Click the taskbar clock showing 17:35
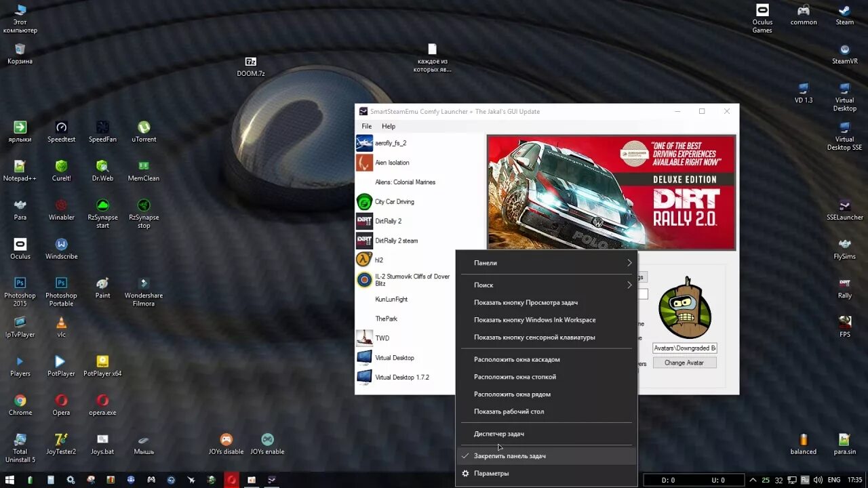This screenshot has height=488, width=868. point(854,480)
